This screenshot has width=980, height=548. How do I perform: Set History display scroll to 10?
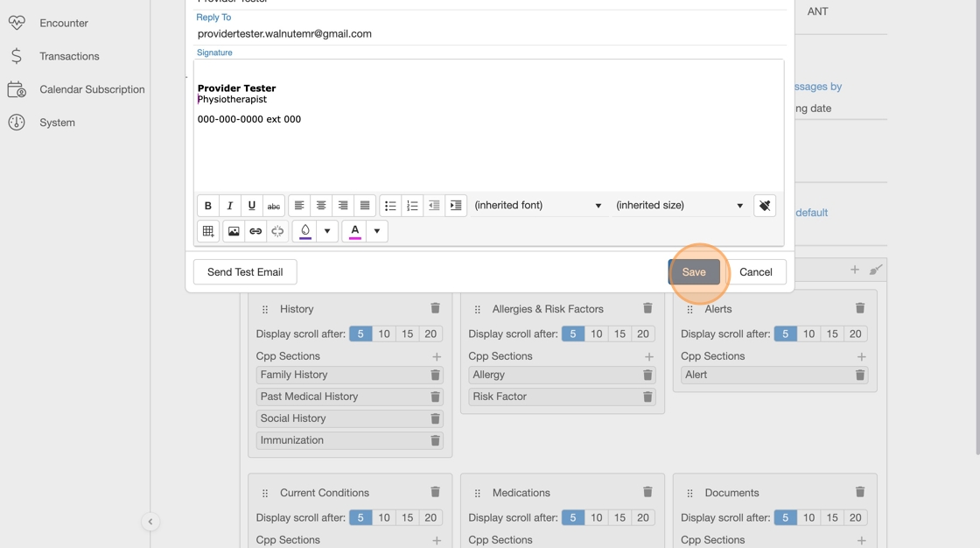[384, 334]
